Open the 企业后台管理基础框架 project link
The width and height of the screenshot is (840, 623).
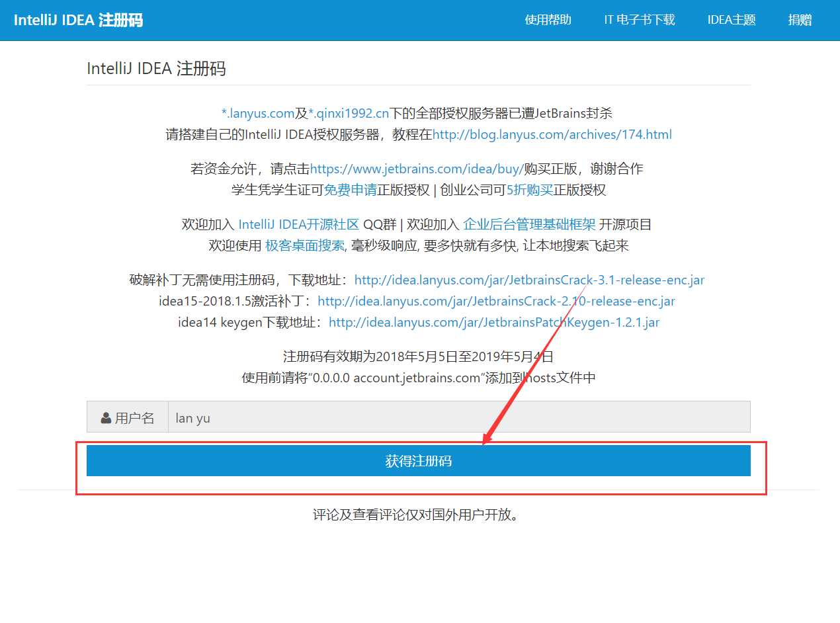pos(530,224)
